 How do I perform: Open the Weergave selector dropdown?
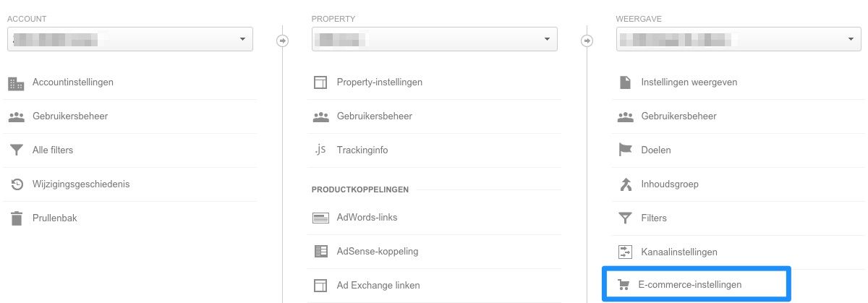point(739,39)
